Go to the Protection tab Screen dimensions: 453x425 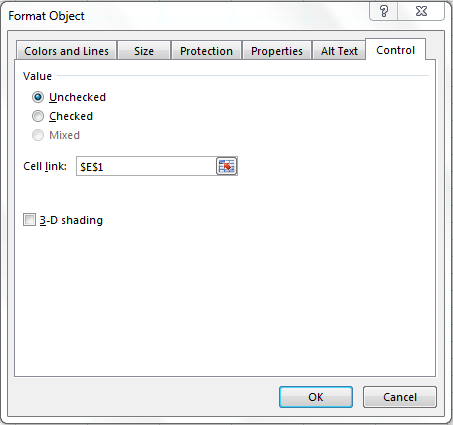click(x=206, y=51)
